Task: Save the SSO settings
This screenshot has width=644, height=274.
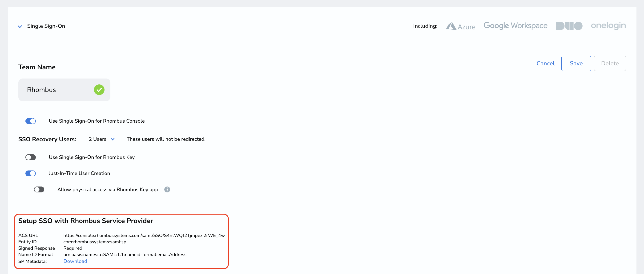Action: click(x=576, y=63)
